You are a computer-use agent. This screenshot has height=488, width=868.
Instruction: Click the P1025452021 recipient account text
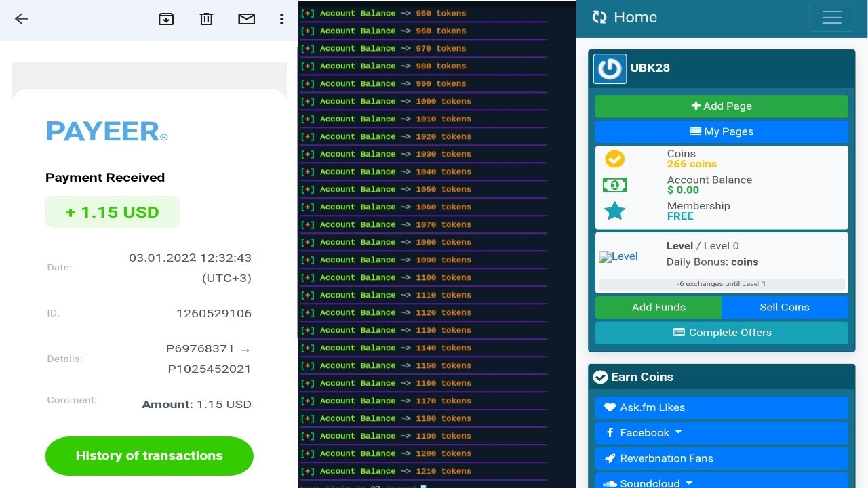[210, 369]
